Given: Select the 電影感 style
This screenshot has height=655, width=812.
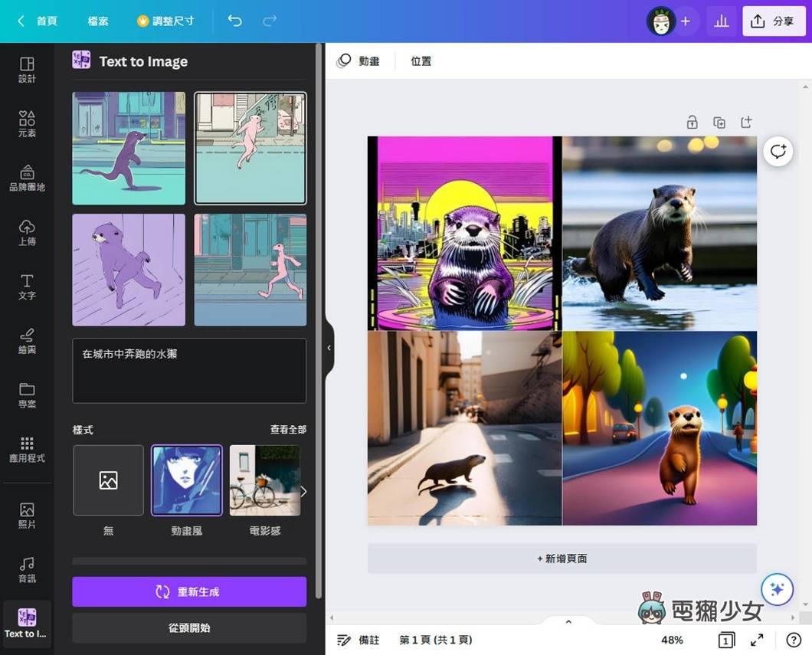Looking at the screenshot, I should [264, 480].
